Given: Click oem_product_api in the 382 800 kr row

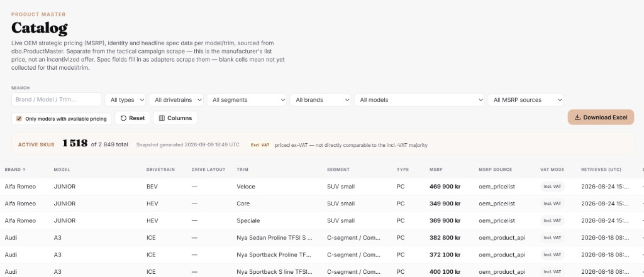Looking at the screenshot, I should click(x=502, y=237).
